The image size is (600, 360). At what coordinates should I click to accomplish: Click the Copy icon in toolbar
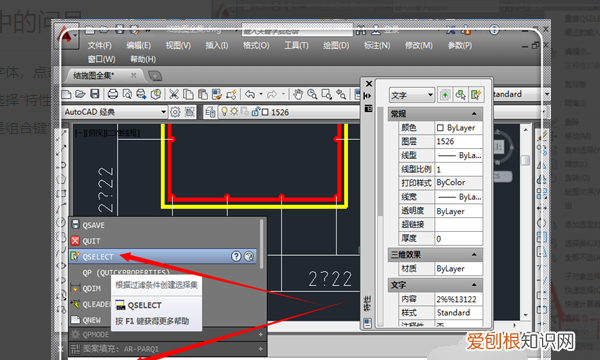(188, 94)
